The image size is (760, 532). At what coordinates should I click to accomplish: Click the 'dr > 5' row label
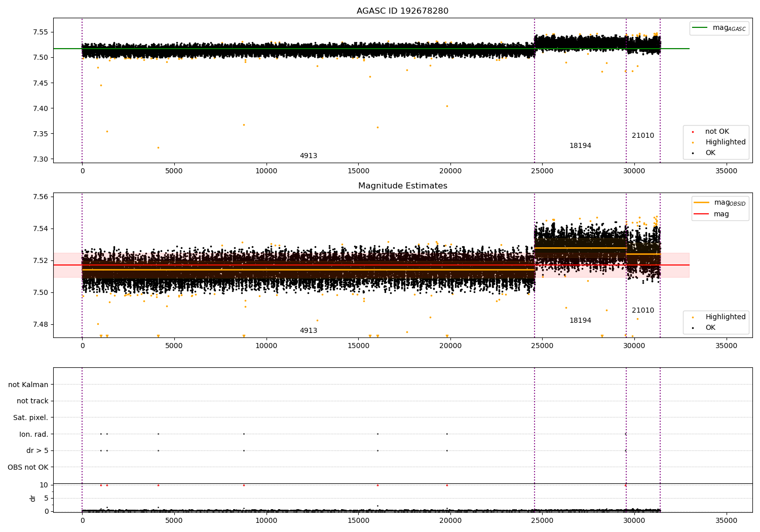pyautogui.click(x=37, y=451)
